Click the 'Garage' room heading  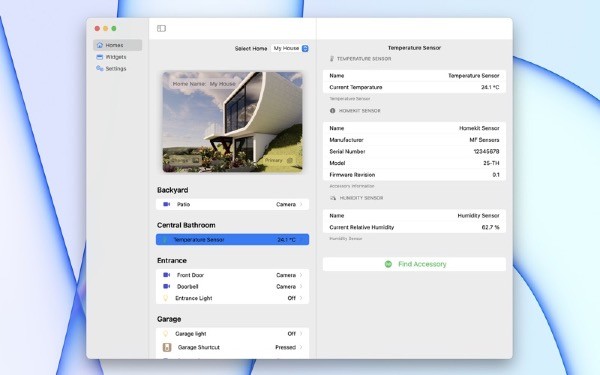169,319
